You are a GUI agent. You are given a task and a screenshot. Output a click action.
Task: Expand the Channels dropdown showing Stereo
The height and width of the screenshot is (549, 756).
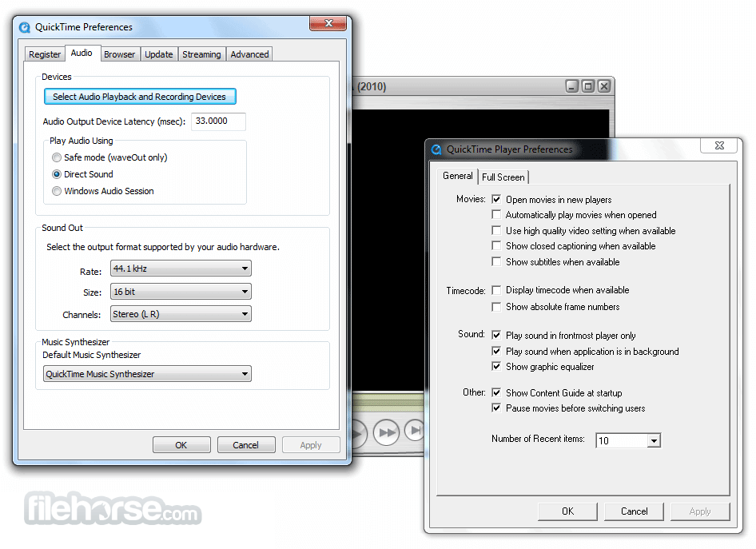point(181,314)
